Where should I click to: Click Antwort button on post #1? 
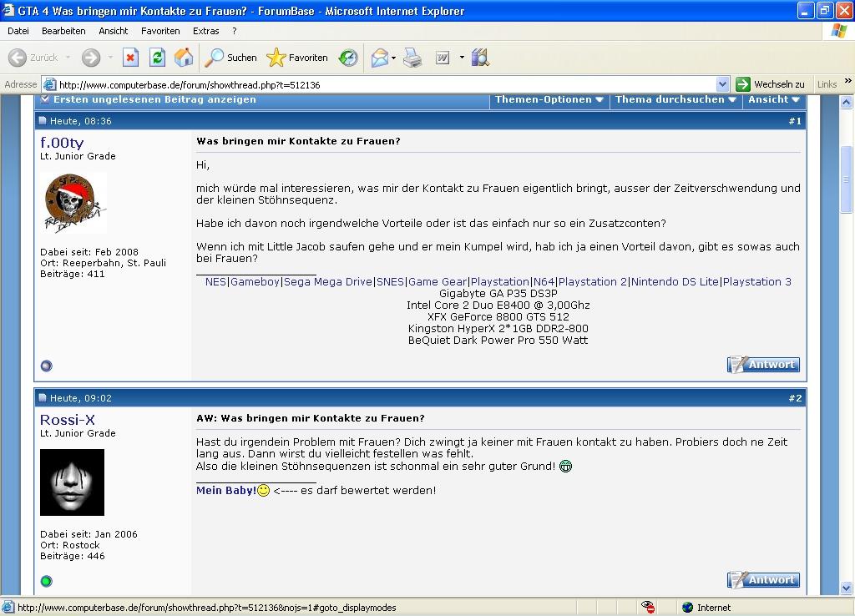763,364
